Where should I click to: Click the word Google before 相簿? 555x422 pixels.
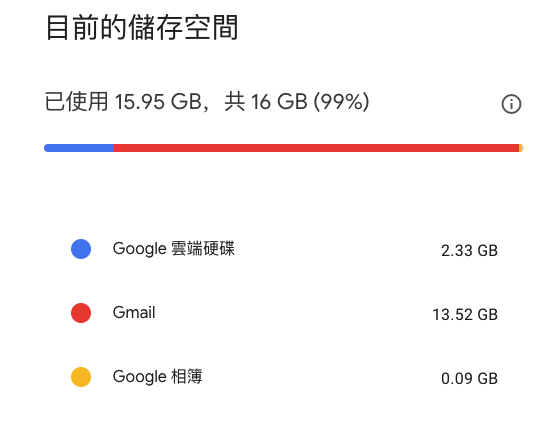coord(139,377)
